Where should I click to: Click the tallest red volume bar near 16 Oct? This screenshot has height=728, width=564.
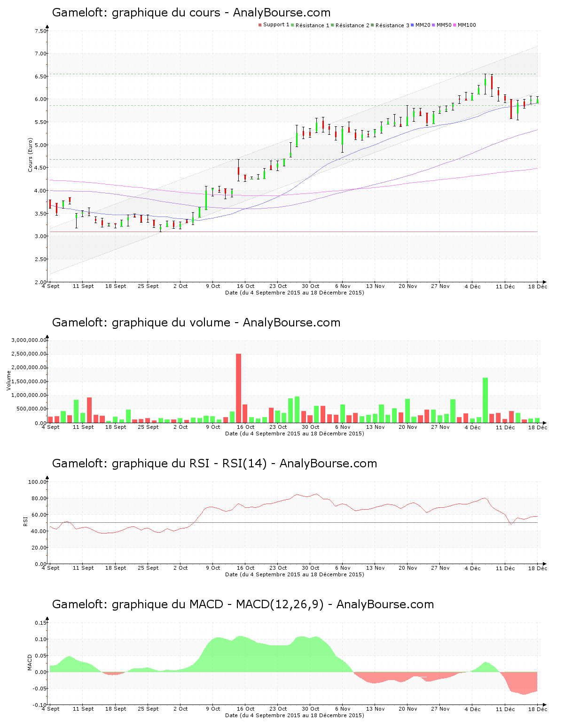239,388
